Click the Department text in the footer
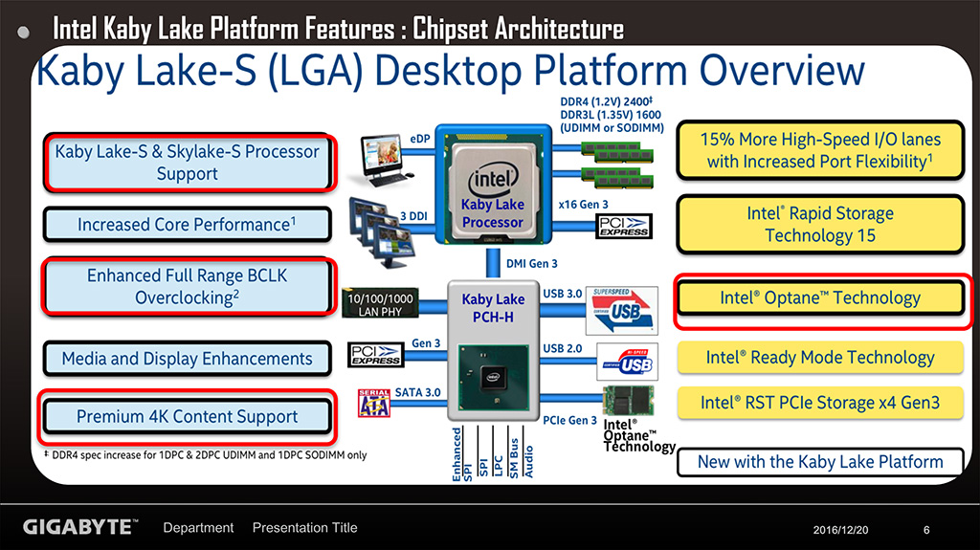This screenshot has height=550, width=980. pos(198,527)
